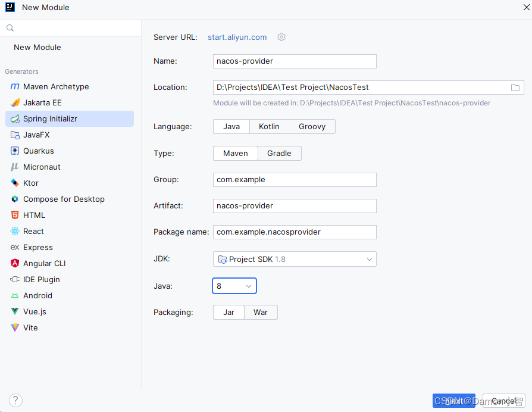Browse for location using folder icon
This screenshot has height=412, width=532.
pyautogui.click(x=515, y=88)
